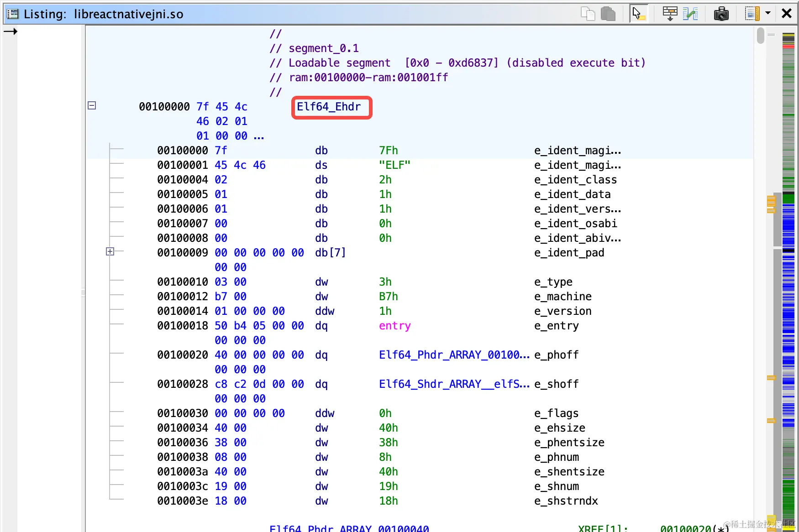This screenshot has width=799, height=532.
Task: Click the e_ident_data field name
Action: [573, 194]
